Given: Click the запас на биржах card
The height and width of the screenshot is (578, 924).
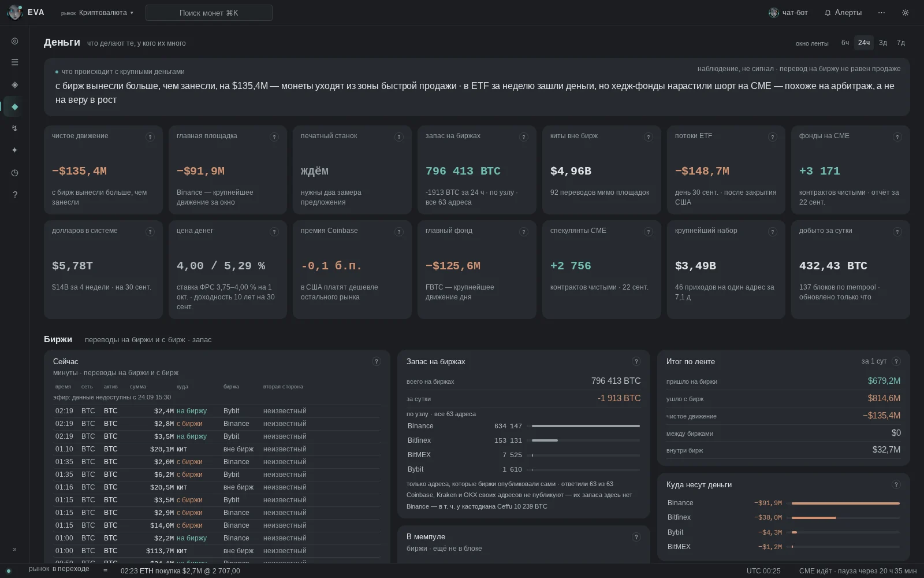Looking at the screenshot, I should coord(476,170).
